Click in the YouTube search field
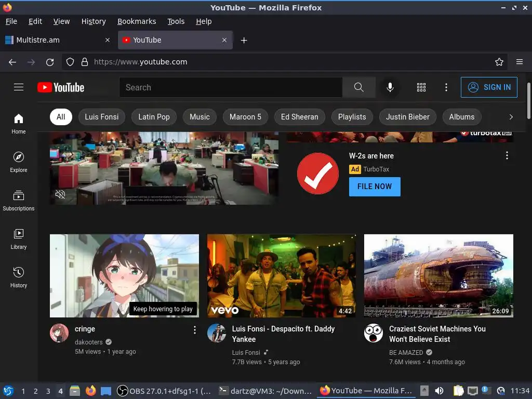This screenshot has width=532, height=399. tap(231, 87)
